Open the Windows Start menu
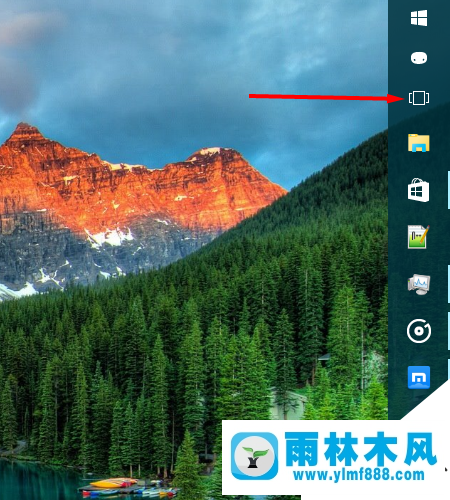Viewport: 450px width, 500px height. tap(419, 18)
